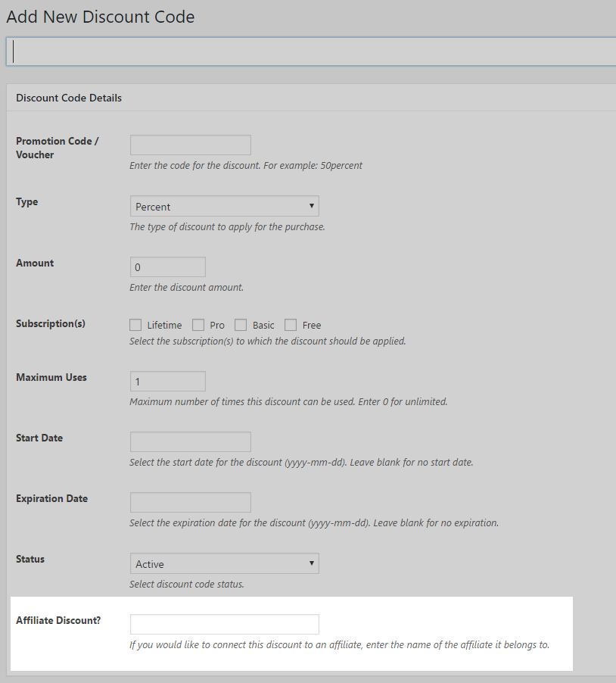Screen dimensions: 616x683
Task: Click the Discount Code Details panel header
Action: pos(311,98)
